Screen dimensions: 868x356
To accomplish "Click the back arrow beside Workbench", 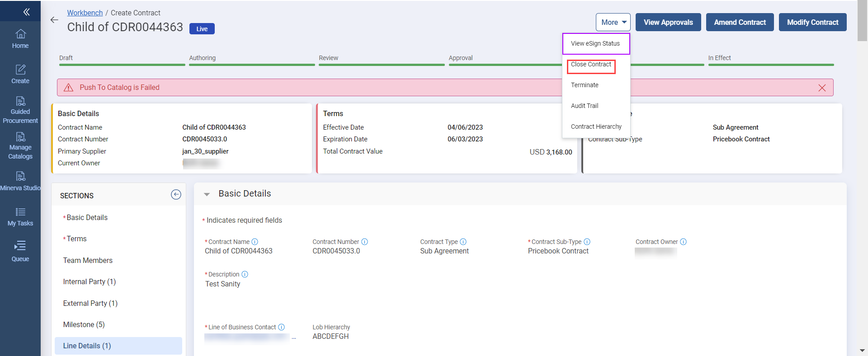I will pyautogui.click(x=54, y=20).
